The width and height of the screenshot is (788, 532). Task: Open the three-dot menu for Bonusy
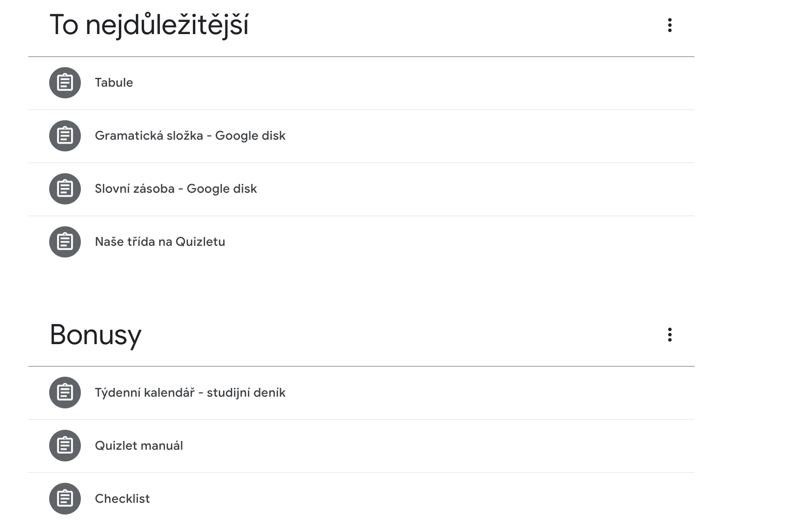[x=670, y=335]
